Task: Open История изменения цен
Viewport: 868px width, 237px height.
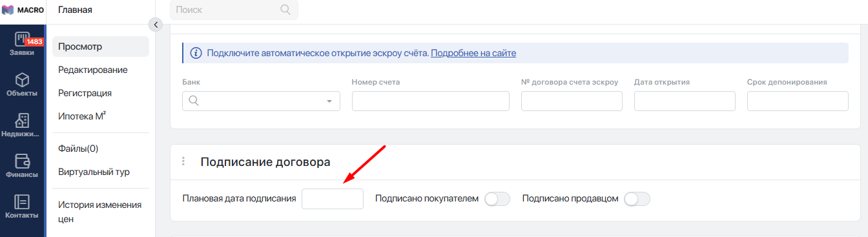Action: click(x=99, y=212)
